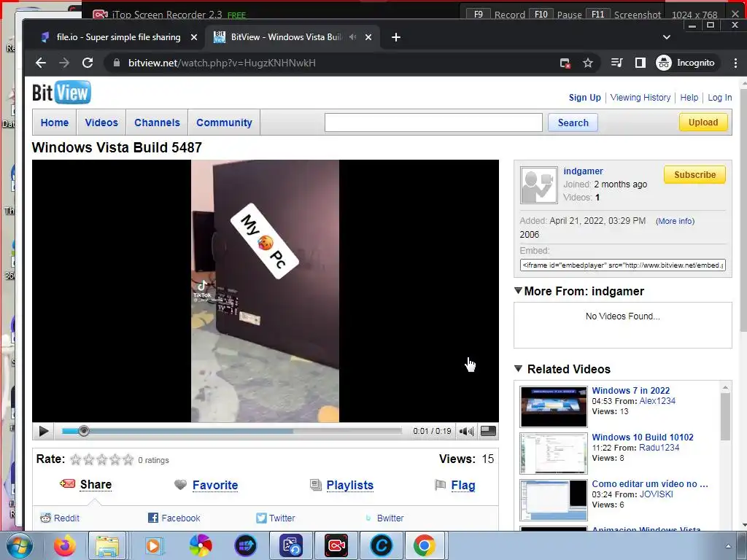Open Como editar um vídeo video link
The width and height of the screenshot is (747, 560).
tap(650, 484)
